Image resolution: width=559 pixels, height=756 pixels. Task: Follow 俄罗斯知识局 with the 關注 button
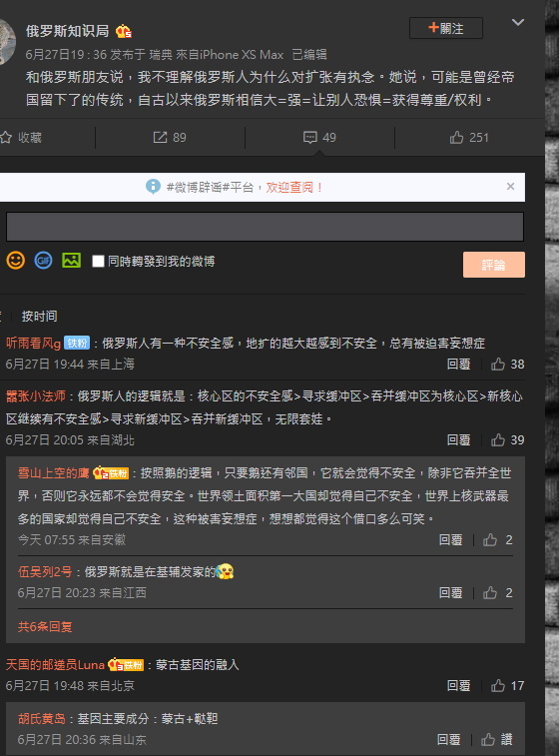click(x=446, y=28)
